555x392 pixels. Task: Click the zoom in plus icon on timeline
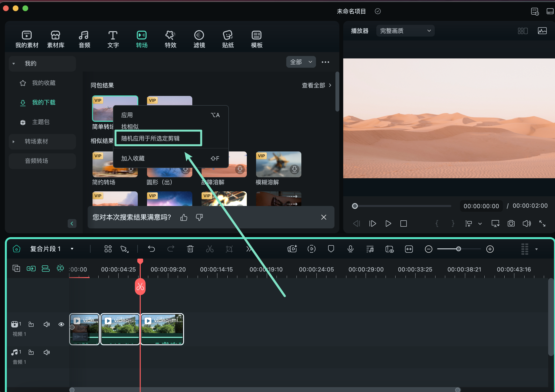490,249
